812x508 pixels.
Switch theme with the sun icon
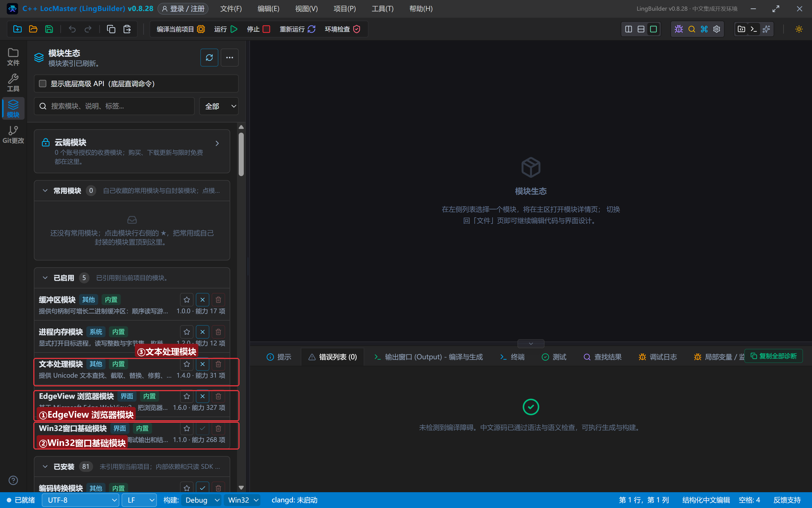coord(798,29)
